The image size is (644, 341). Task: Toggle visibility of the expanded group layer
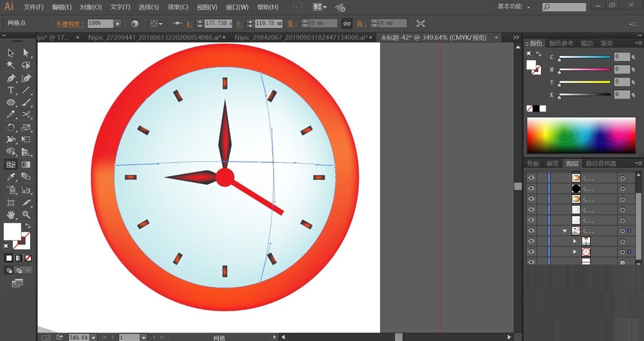click(x=531, y=230)
